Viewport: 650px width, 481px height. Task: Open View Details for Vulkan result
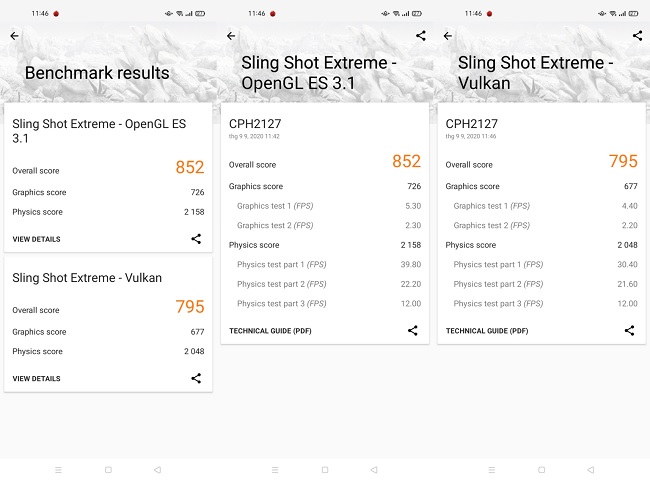(x=36, y=378)
